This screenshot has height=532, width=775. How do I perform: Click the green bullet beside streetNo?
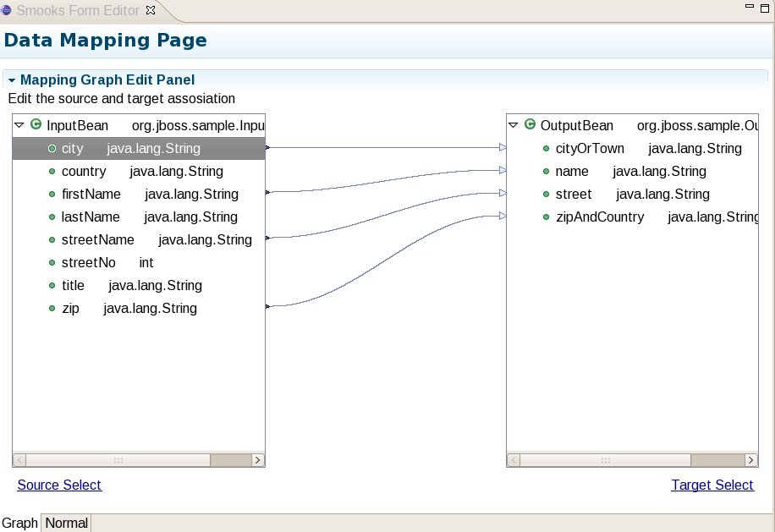(52, 263)
